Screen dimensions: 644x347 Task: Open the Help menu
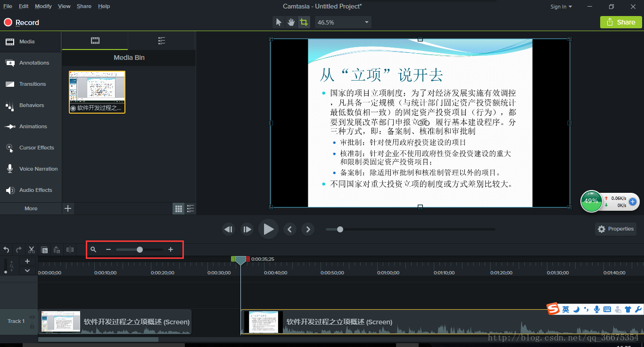[x=104, y=6]
